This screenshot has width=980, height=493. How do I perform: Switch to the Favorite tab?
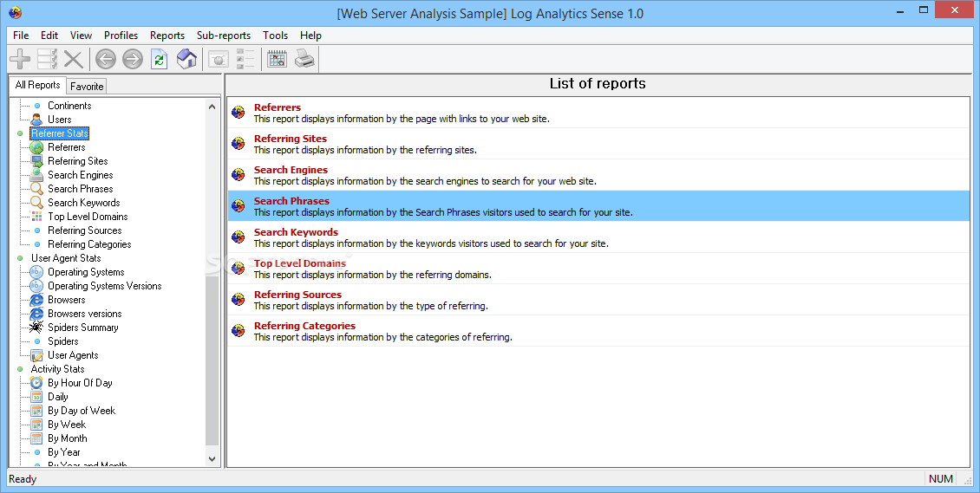coord(87,86)
